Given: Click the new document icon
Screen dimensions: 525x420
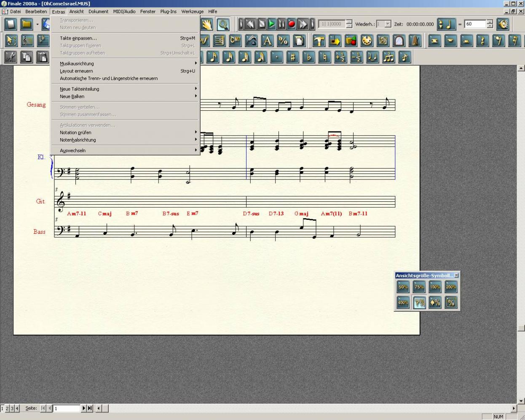Looking at the screenshot, I should [11, 24].
